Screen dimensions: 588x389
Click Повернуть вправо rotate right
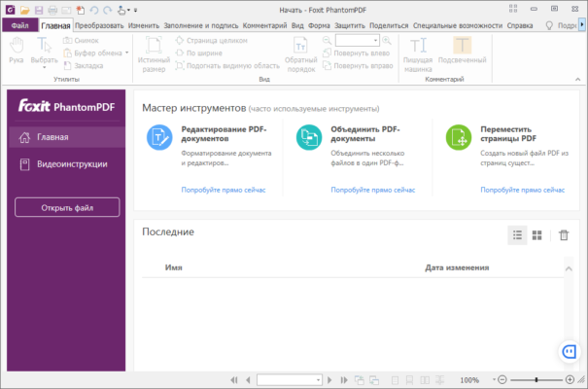[x=358, y=66]
